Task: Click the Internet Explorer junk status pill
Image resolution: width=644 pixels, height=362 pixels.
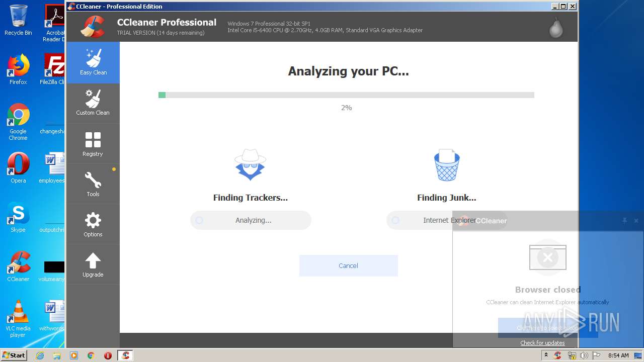Action: [x=447, y=220]
